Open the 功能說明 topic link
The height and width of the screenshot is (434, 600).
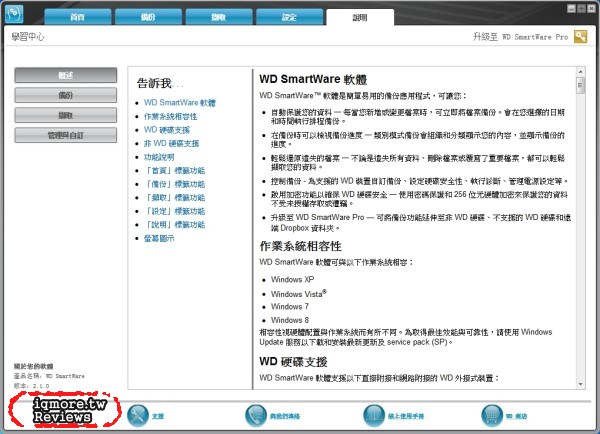(x=159, y=157)
